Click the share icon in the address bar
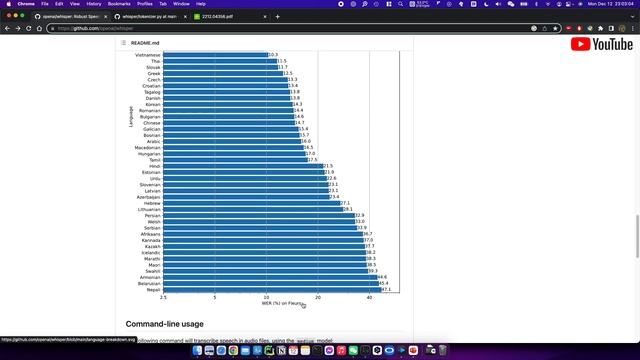The image size is (640, 360). (x=544, y=29)
